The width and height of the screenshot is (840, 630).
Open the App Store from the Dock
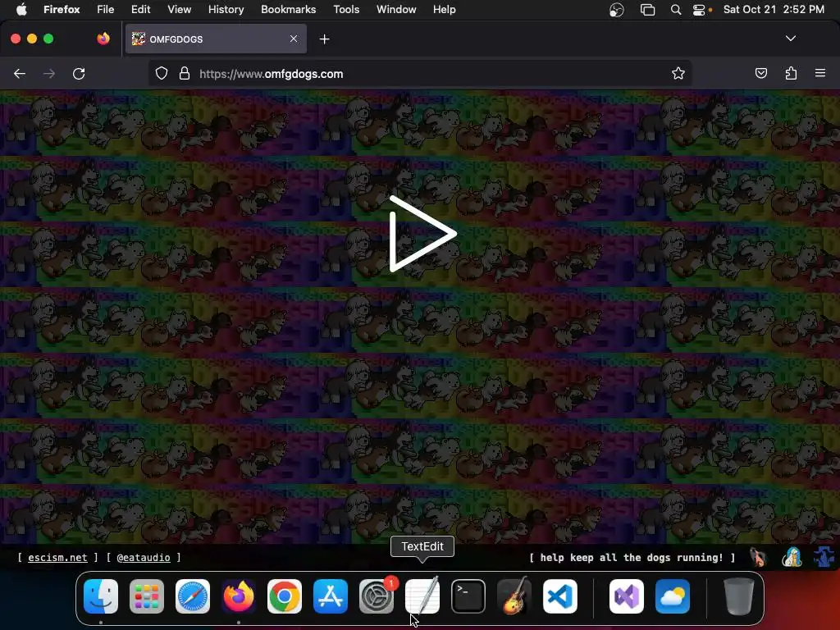coord(331,596)
